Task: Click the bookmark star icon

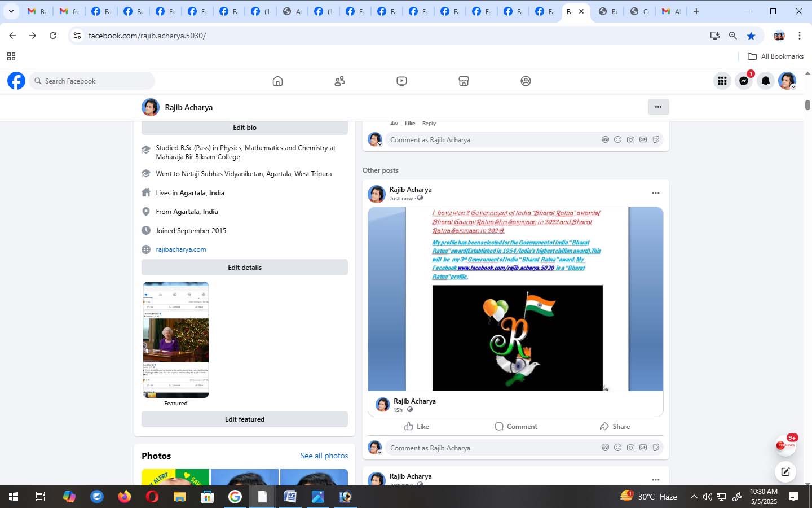Action: pyautogui.click(x=751, y=36)
